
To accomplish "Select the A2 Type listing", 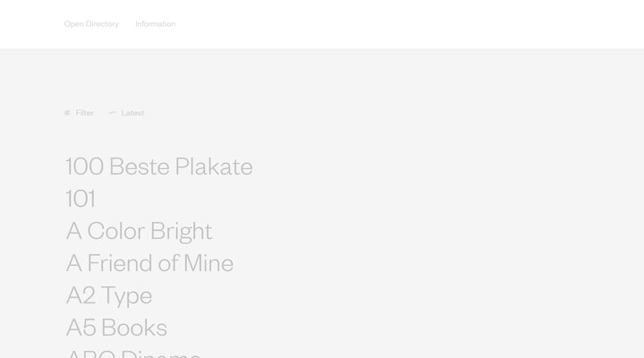I will [109, 295].
